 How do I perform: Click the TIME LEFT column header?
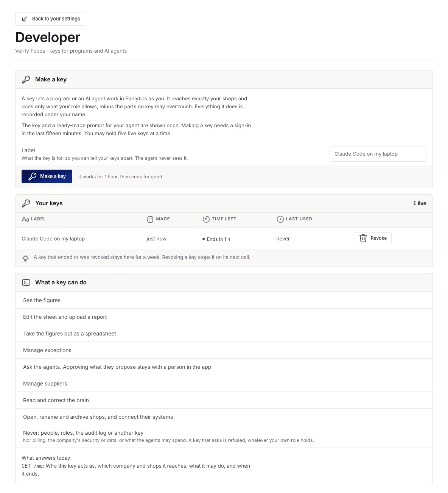pyautogui.click(x=224, y=219)
